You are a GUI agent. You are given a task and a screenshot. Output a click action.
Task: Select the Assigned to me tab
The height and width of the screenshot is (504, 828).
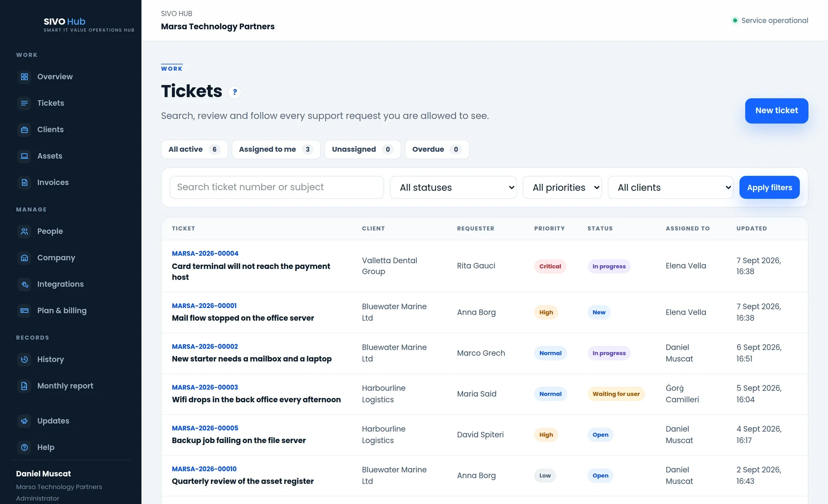click(x=276, y=149)
